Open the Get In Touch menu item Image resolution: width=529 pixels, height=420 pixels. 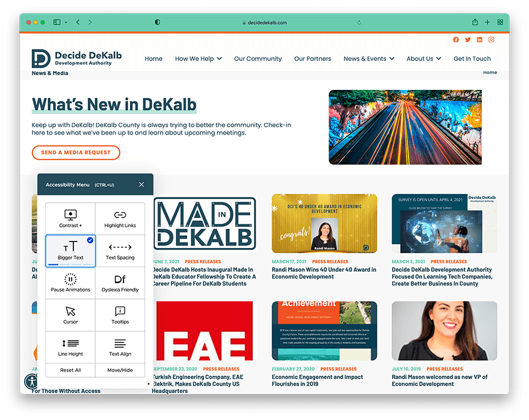(x=472, y=59)
